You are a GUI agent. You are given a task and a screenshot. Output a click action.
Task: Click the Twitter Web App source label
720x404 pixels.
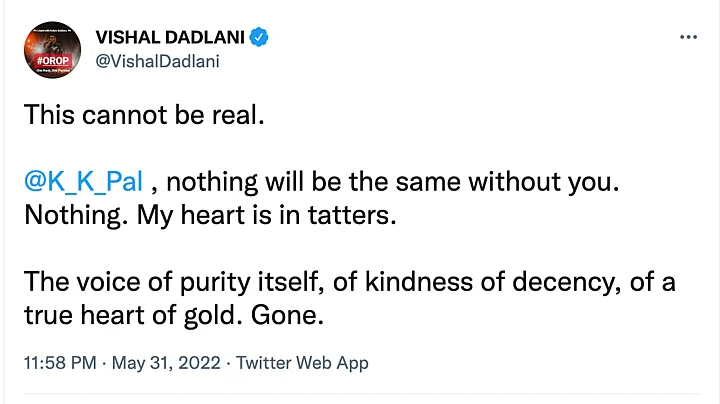tap(302, 363)
